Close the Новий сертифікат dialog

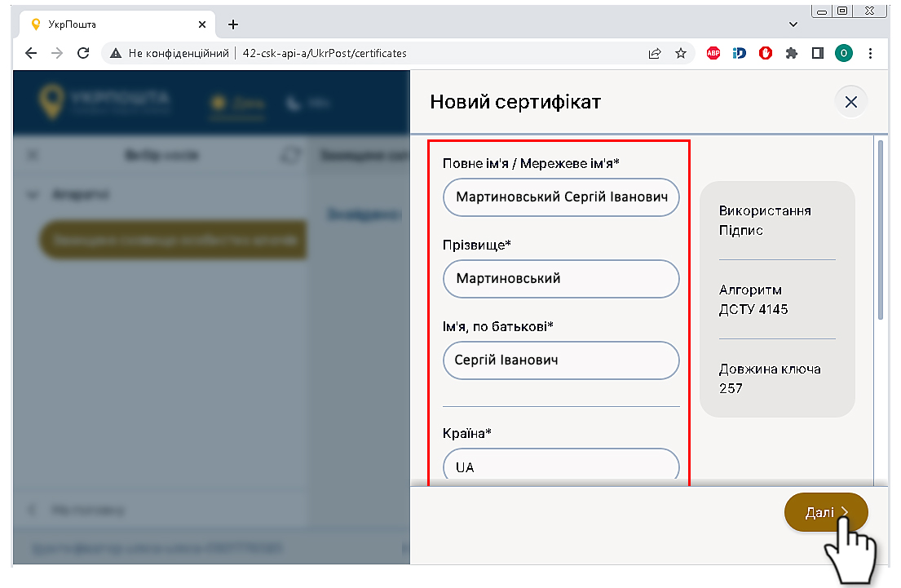tap(850, 102)
